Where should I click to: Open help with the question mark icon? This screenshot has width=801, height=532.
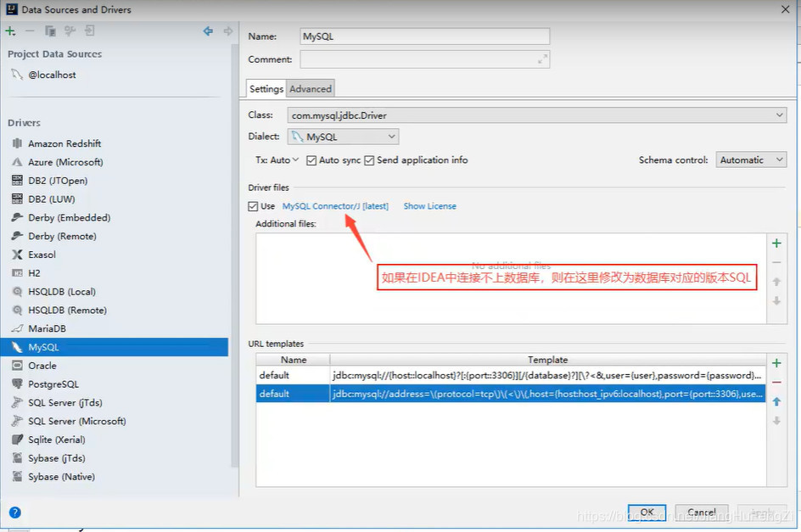click(x=15, y=512)
